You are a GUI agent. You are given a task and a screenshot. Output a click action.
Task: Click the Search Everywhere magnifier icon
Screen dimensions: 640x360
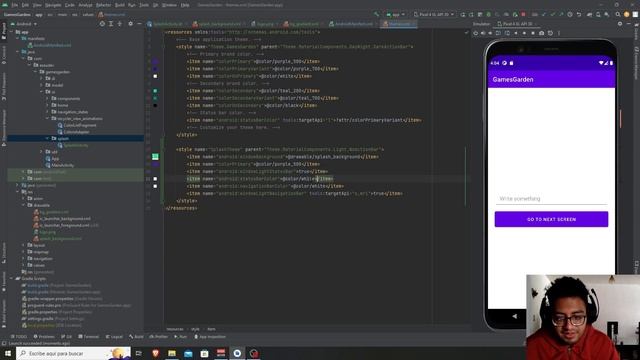point(618,14)
